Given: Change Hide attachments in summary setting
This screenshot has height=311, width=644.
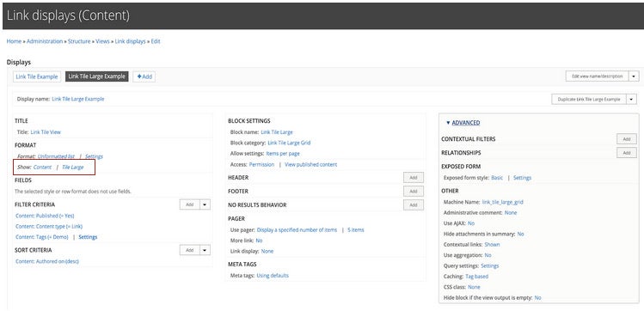Looking at the screenshot, I should (x=520, y=234).
